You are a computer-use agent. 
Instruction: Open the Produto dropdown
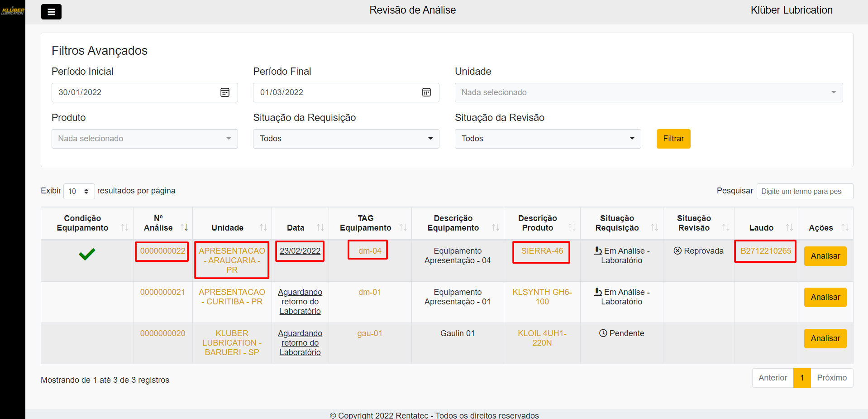pyautogui.click(x=144, y=139)
